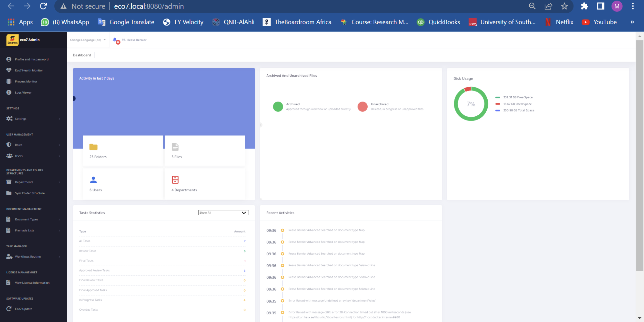The height and width of the screenshot is (322, 644).
Task: Open Process Monitor sidebar icon
Action: click(x=9, y=81)
